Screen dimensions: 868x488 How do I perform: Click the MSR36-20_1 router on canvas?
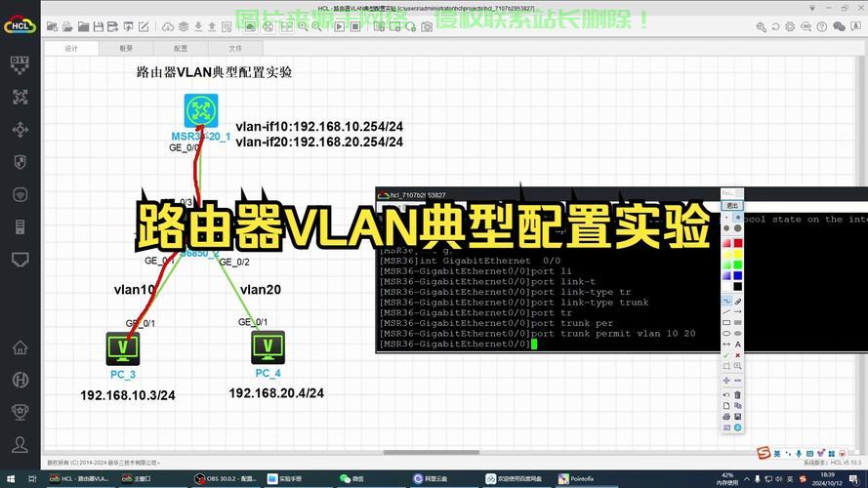click(201, 110)
